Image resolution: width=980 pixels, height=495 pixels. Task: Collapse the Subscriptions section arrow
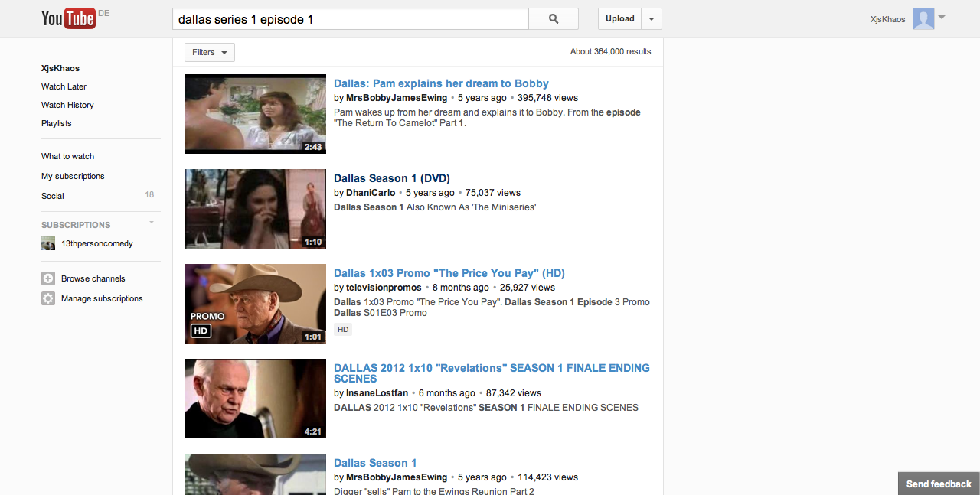click(x=152, y=223)
